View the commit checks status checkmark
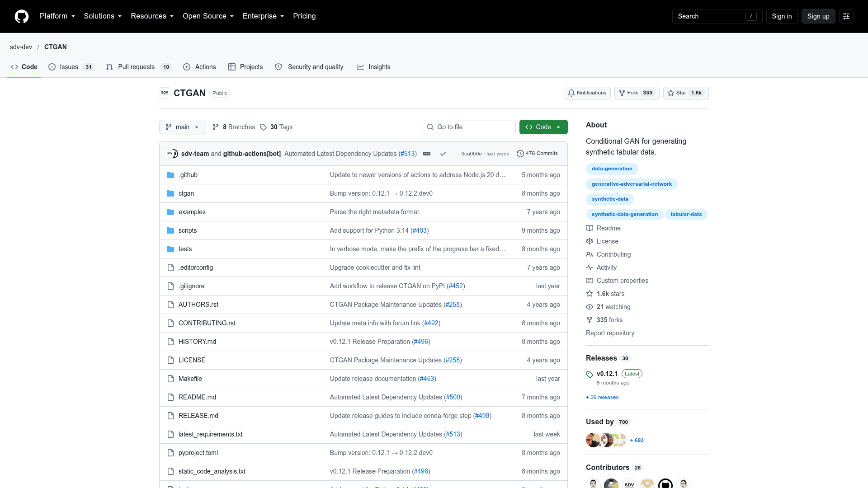The width and height of the screenshot is (868, 488). pyautogui.click(x=443, y=154)
